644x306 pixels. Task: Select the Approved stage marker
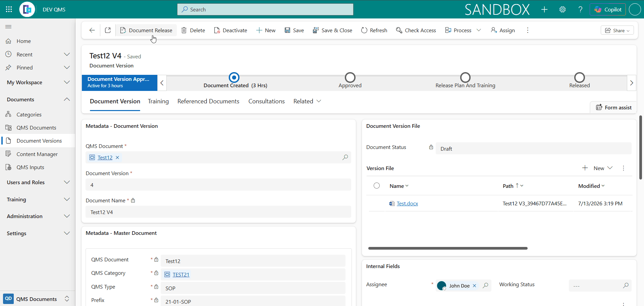[x=350, y=78]
